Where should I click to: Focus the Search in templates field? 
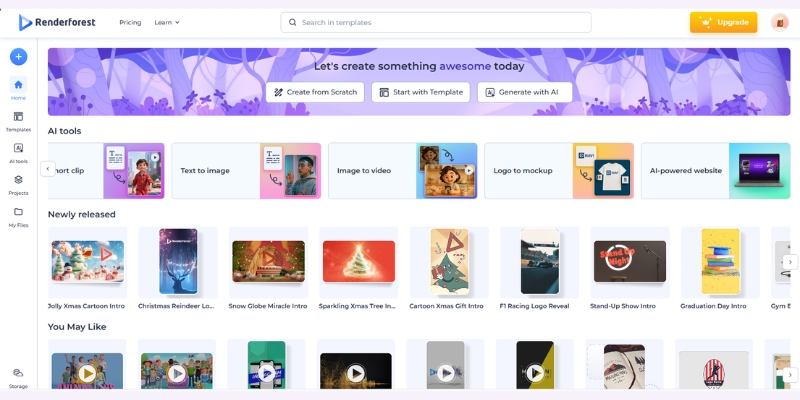(436, 22)
